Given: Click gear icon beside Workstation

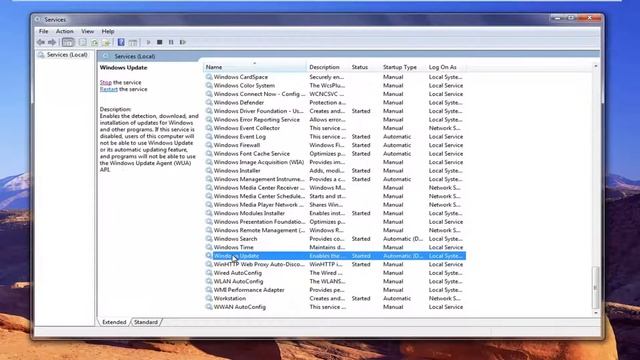Looking at the screenshot, I should tap(209, 298).
